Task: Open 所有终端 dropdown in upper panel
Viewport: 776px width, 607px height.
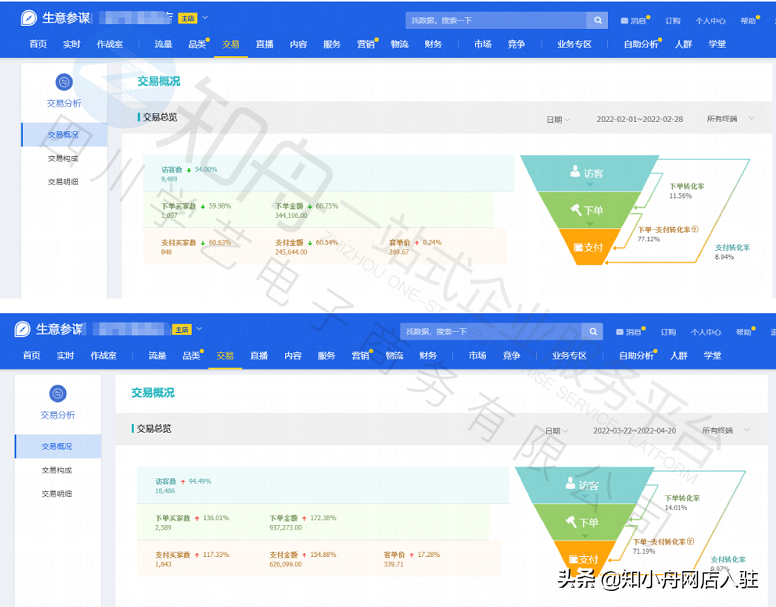Action: pyautogui.click(x=730, y=119)
